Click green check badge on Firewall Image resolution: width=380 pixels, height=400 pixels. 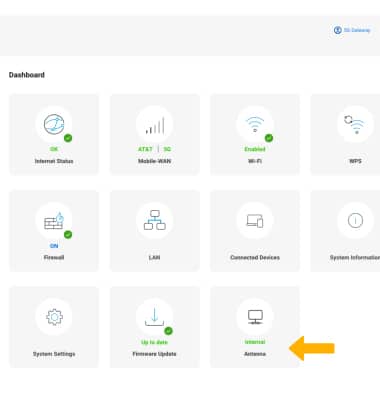coord(68,234)
